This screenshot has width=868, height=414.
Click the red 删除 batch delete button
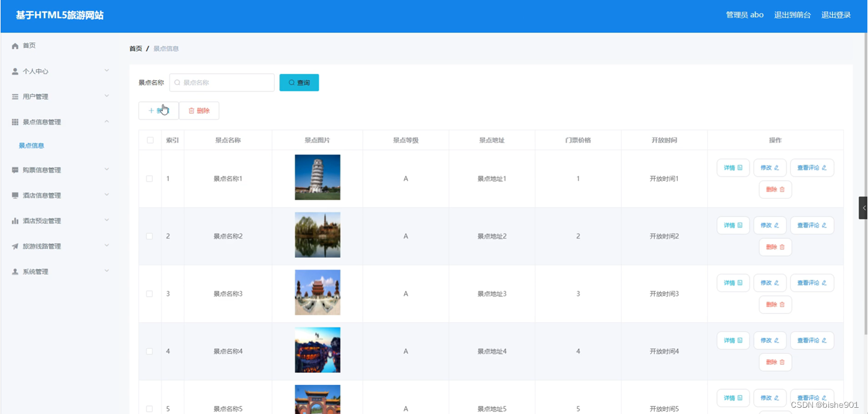[199, 111]
